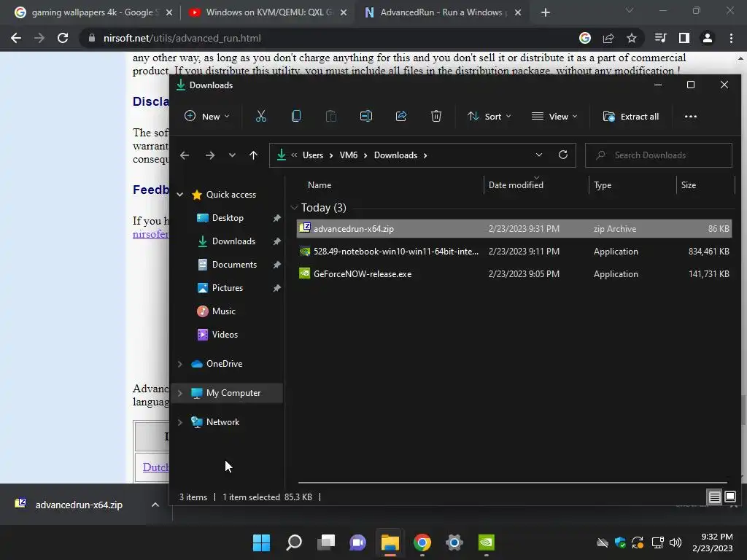Click volume icon in system tray
This screenshot has width=747, height=560.
click(676, 542)
